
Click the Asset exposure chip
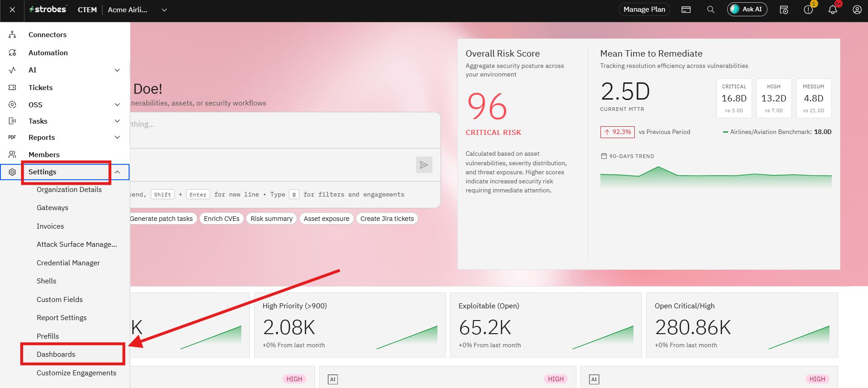click(326, 219)
